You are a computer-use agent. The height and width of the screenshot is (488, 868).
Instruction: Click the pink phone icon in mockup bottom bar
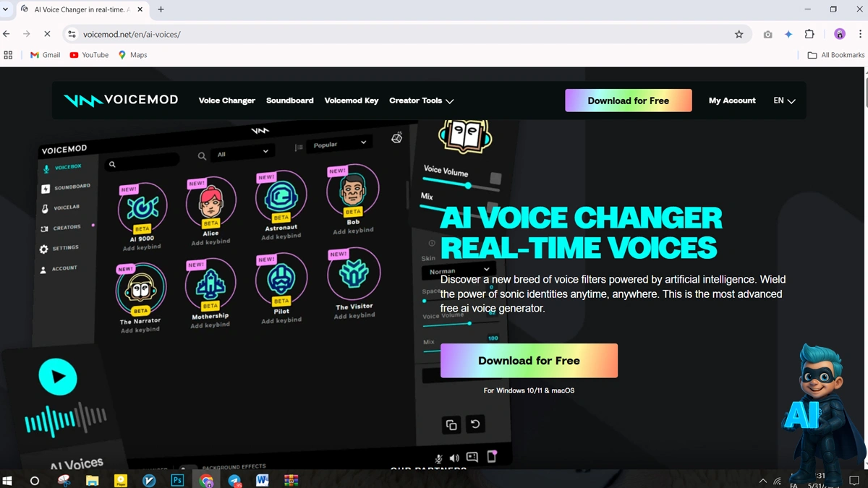[x=492, y=456]
